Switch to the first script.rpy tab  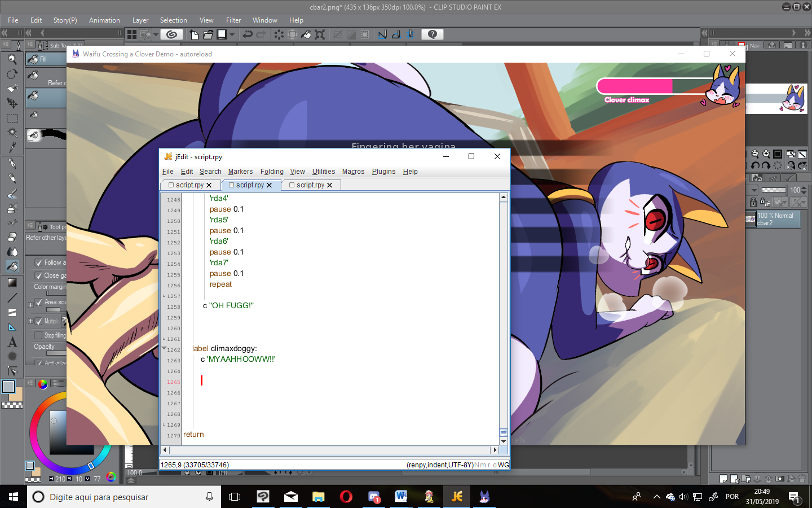click(x=189, y=185)
